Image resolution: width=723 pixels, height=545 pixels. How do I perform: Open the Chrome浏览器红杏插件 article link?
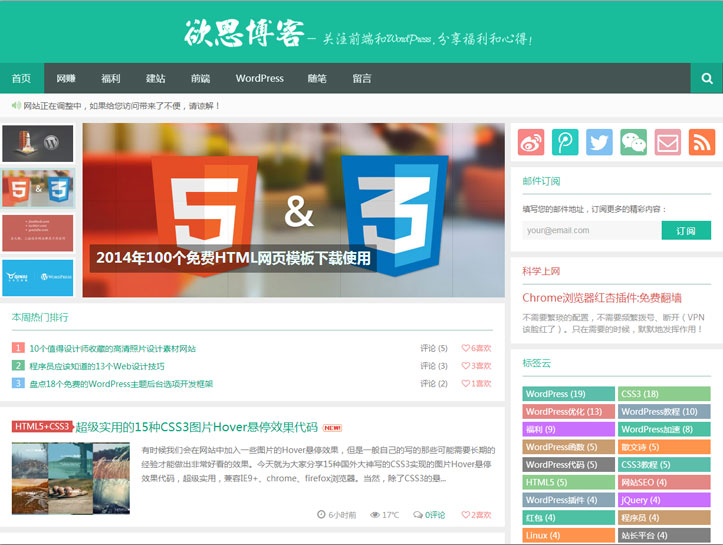[x=602, y=297]
